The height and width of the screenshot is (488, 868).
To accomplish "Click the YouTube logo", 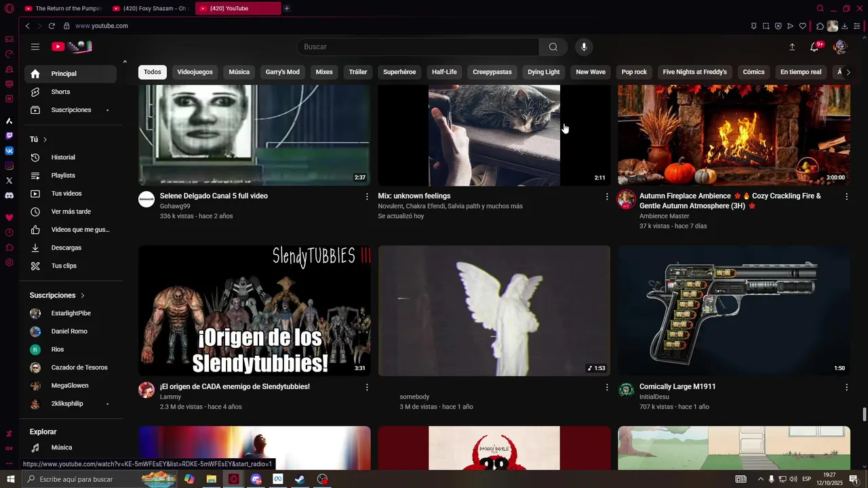I will point(72,47).
